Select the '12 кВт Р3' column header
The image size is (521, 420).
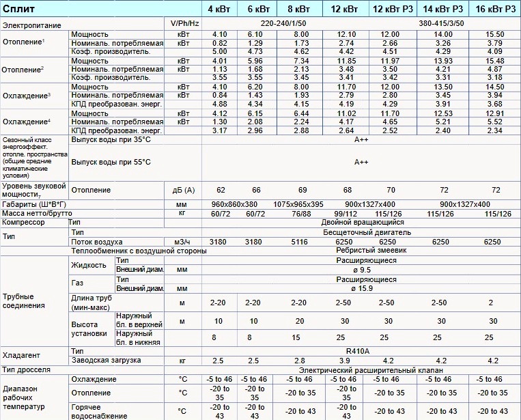[393, 9]
